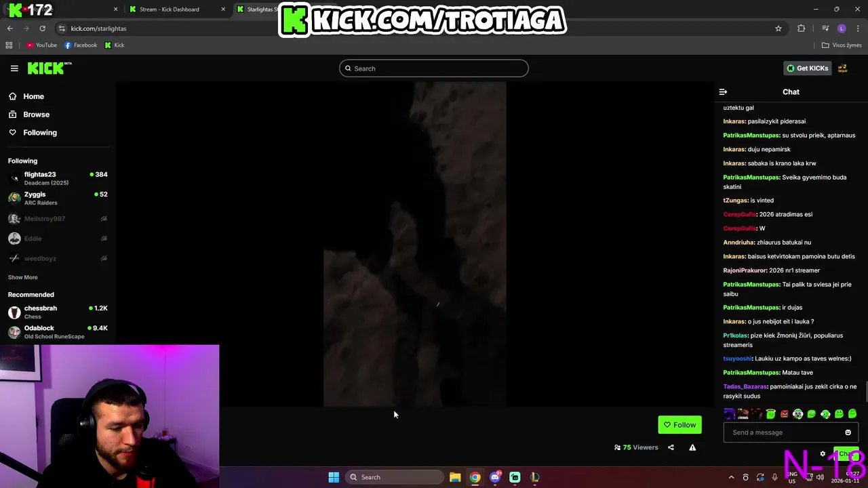The width and height of the screenshot is (868, 488).
Task: Click username Anndriuha in chat
Action: 739,243
